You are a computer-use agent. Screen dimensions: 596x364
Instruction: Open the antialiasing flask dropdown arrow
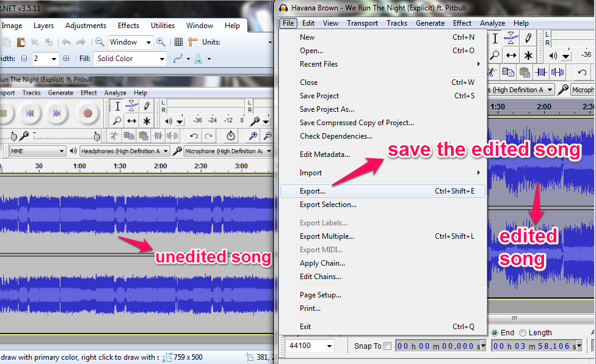pyautogui.click(x=209, y=59)
